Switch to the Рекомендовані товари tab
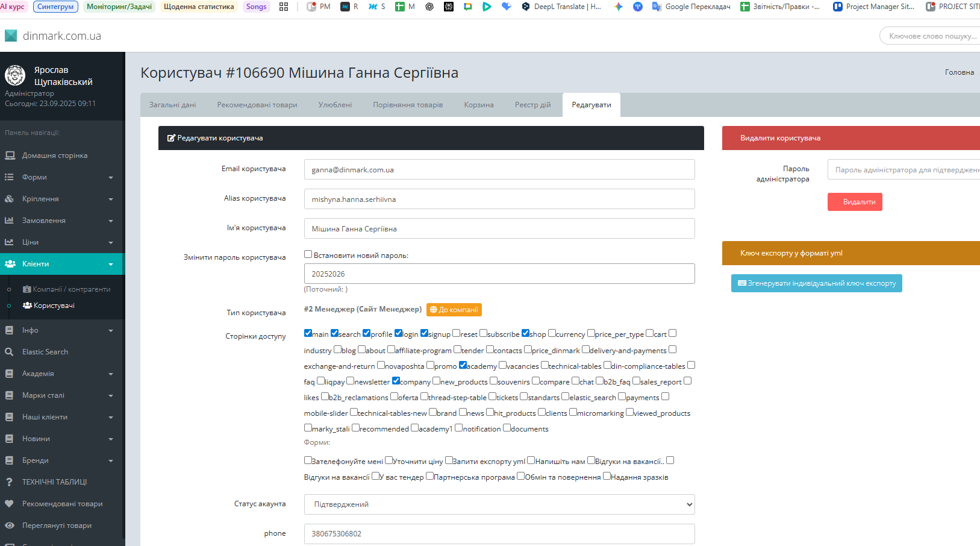 tap(257, 105)
